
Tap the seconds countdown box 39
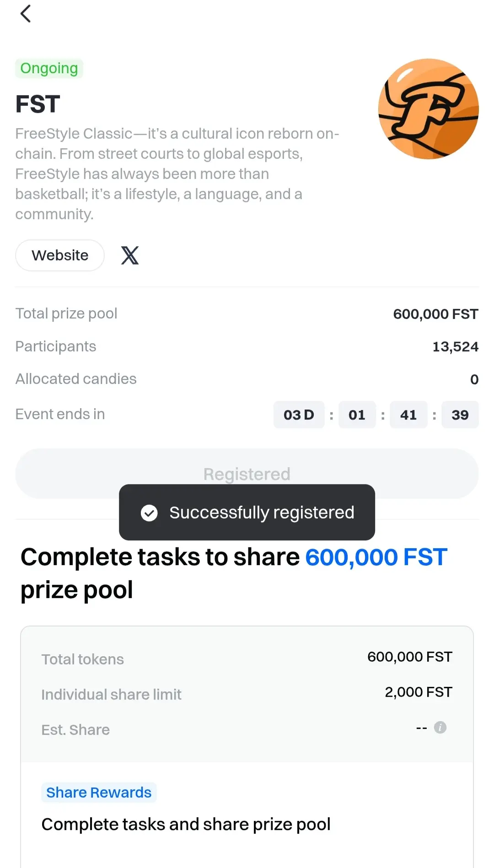point(460,415)
